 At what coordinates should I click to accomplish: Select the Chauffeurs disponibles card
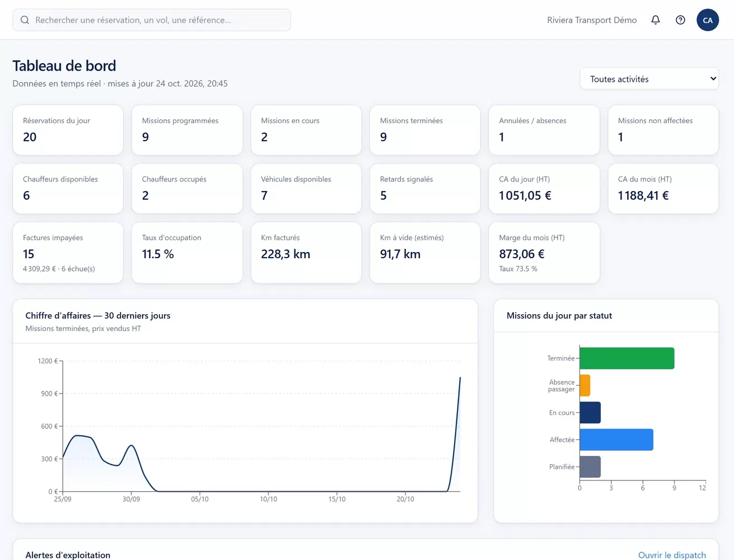pos(68,189)
